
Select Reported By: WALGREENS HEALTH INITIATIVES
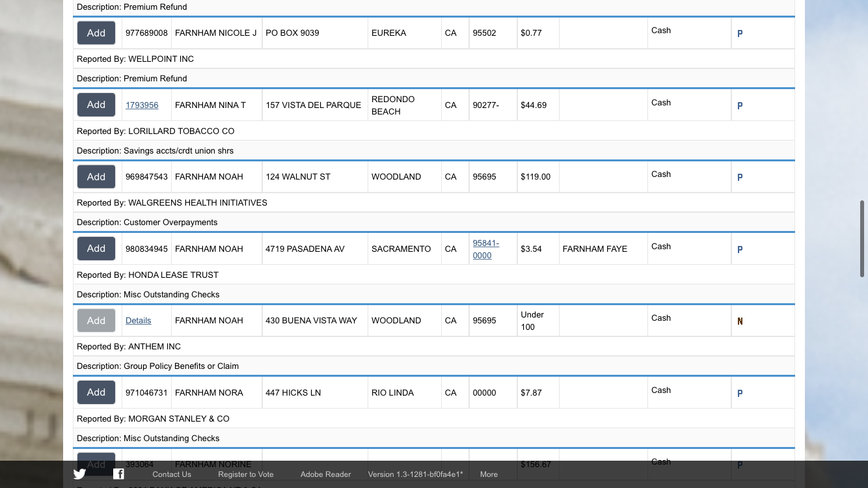(172, 202)
